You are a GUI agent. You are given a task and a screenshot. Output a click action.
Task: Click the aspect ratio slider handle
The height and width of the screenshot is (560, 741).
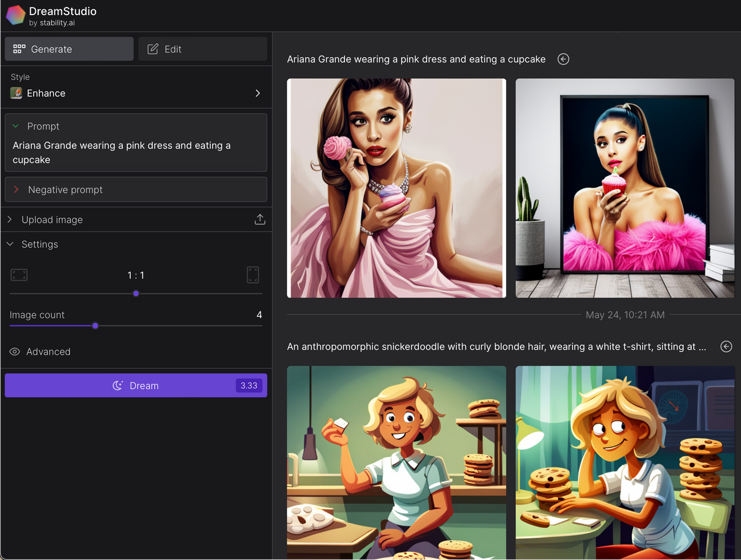(x=136, y=294)
